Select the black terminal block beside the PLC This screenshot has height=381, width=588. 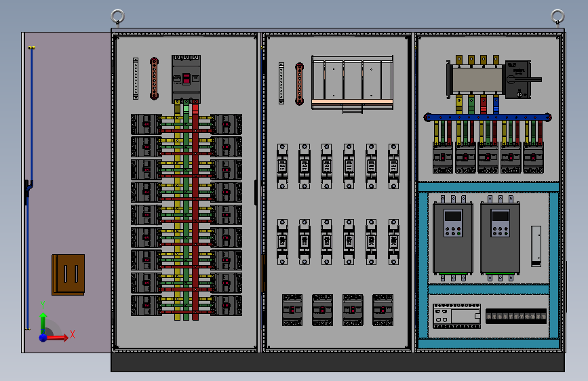(x=516, y=316)
